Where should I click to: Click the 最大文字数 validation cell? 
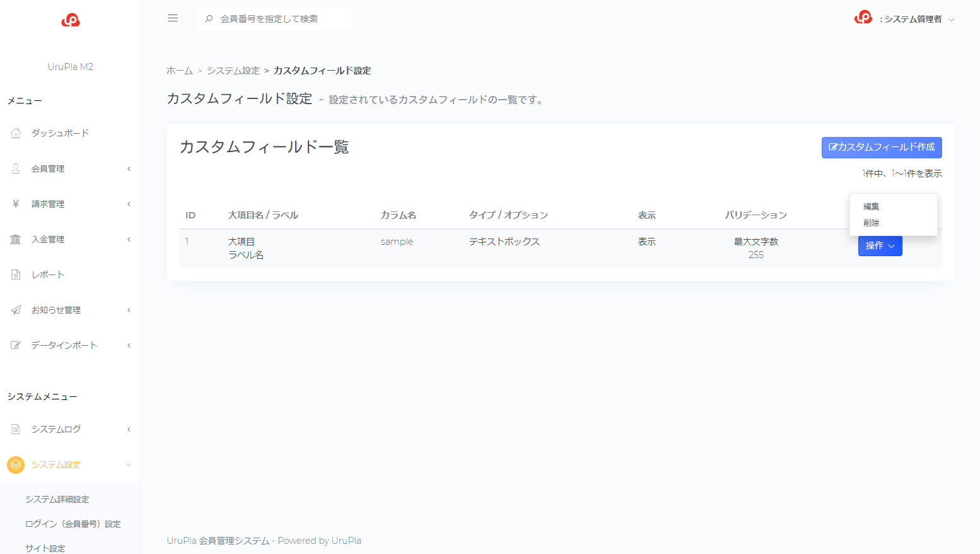pyautogui.click(x=756, y=242)
